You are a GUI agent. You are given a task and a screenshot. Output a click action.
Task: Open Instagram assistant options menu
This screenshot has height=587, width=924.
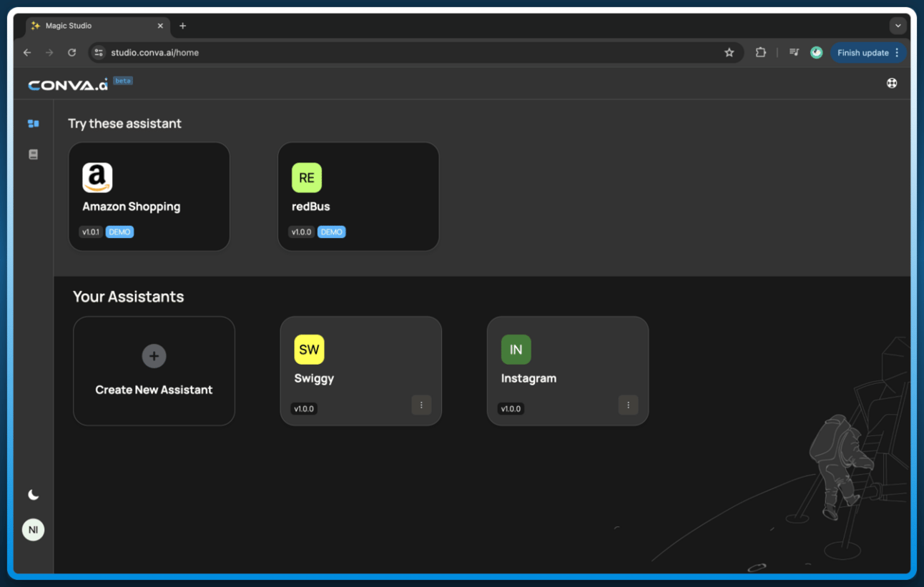628,405
